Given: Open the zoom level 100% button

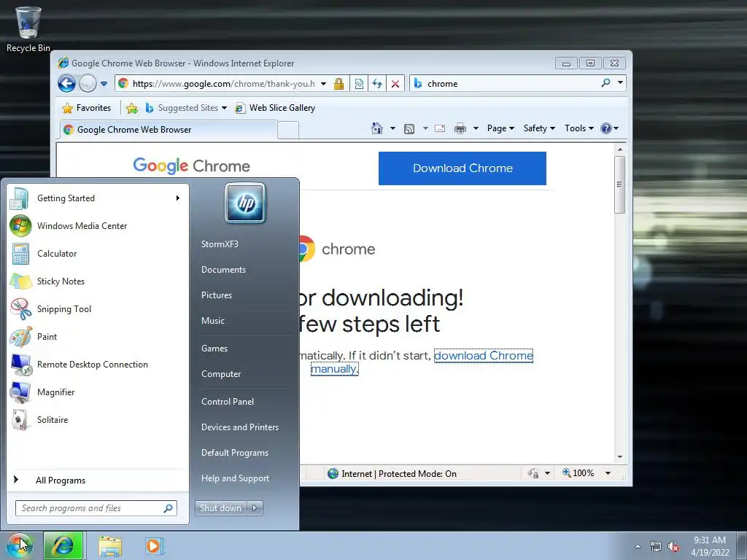Looking at the screenshot, I should tap(578, 473).
